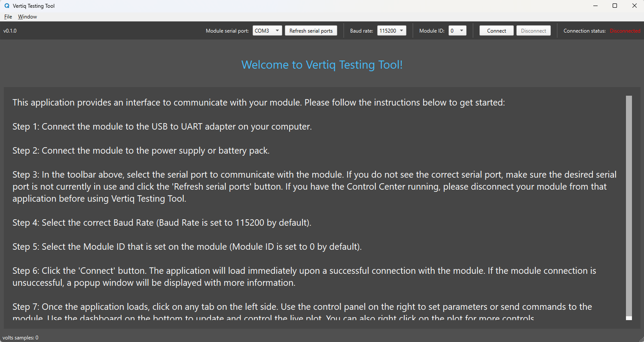Open the Module ID dropdown set to 0
The image size is (644, 342).
point(458,30)
